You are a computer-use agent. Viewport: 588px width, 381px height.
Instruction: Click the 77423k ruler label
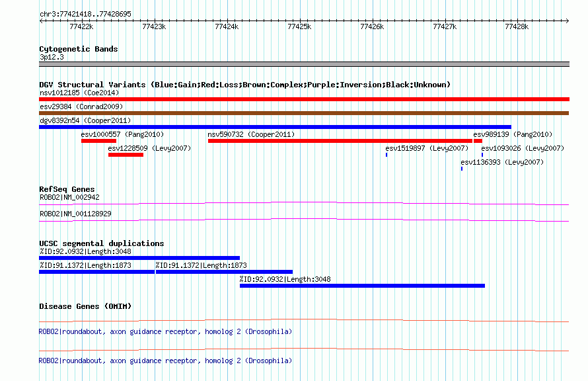(x=154, y=26)
